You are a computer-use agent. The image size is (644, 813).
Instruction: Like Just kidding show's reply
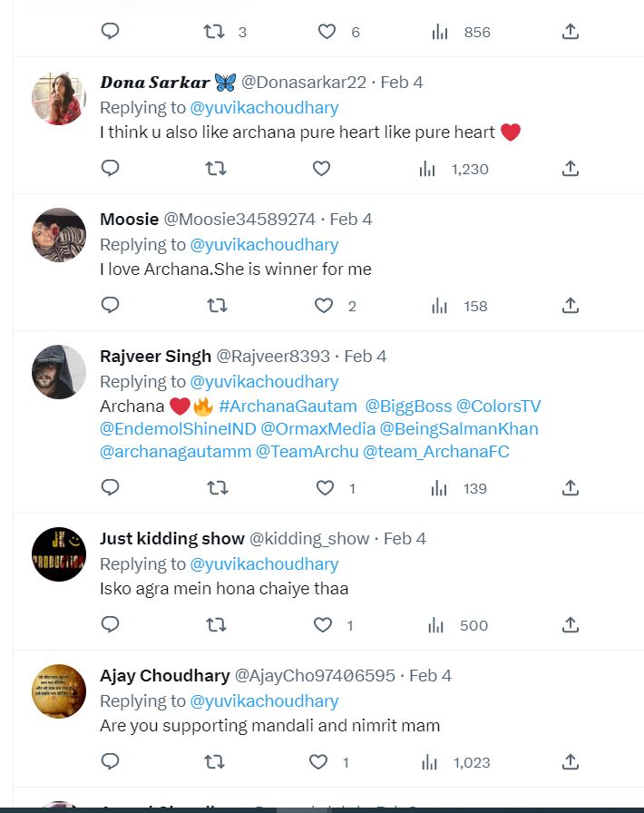[321, 624]
